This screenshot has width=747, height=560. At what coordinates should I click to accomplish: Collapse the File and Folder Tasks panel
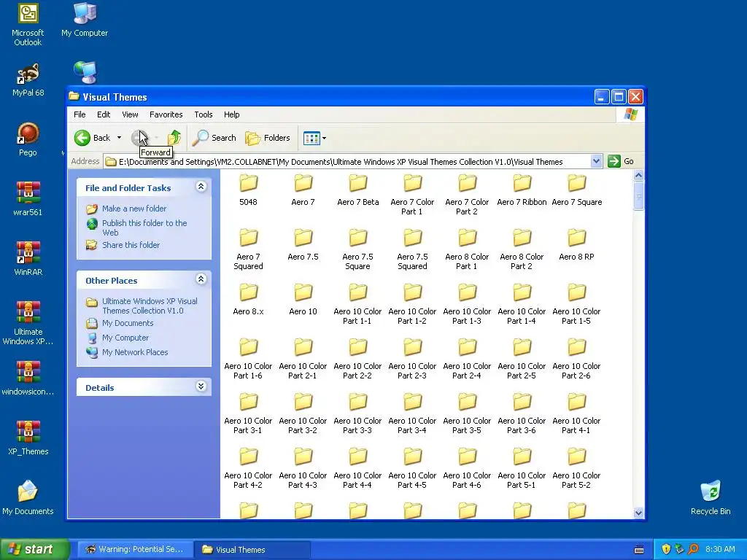[201, 187]
